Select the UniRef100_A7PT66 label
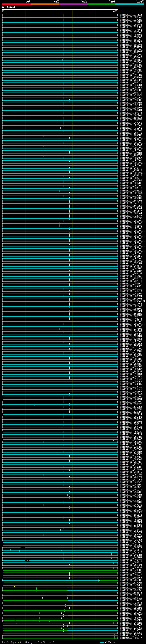The height and width of the screenshot is (644, 146). coord(131,30)
